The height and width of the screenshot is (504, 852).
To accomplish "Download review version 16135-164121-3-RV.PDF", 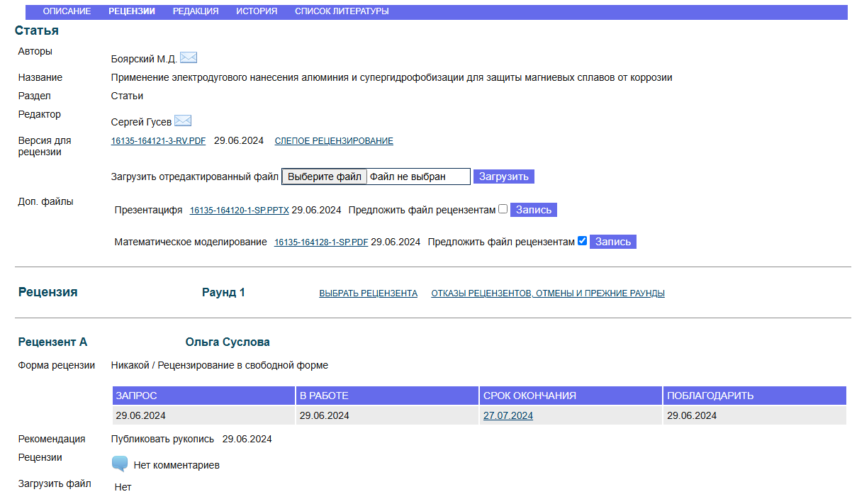I will [158, 141].
